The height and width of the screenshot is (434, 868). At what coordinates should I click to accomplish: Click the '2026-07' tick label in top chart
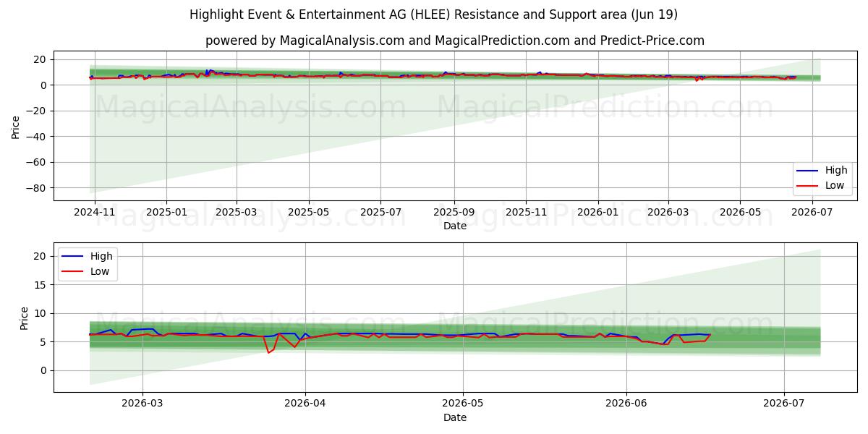click(x=812, y=213)
